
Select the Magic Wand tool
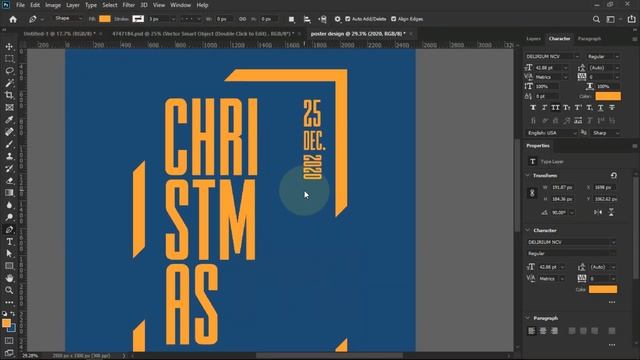click(x=9, y=83)
